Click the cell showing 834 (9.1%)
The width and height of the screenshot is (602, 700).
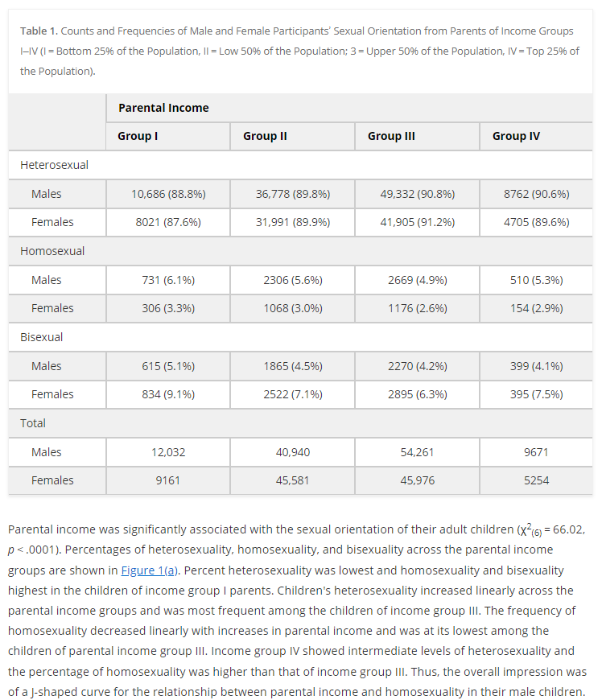tap(168, 394)
